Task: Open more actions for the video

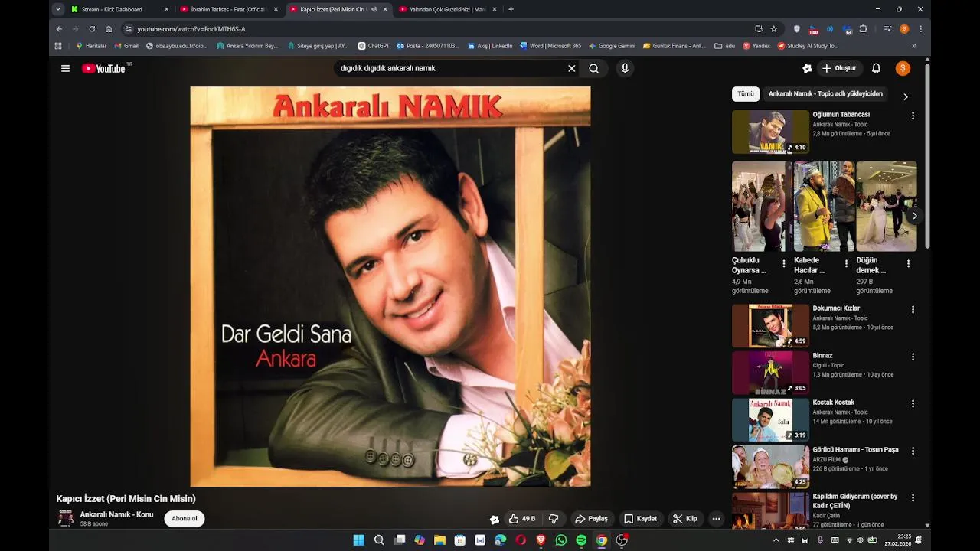Action: tap(716, 519)
